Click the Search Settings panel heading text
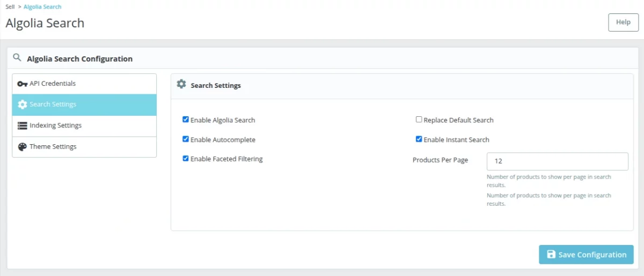Screen dimensions: 644x276 (x=216, y=85)
